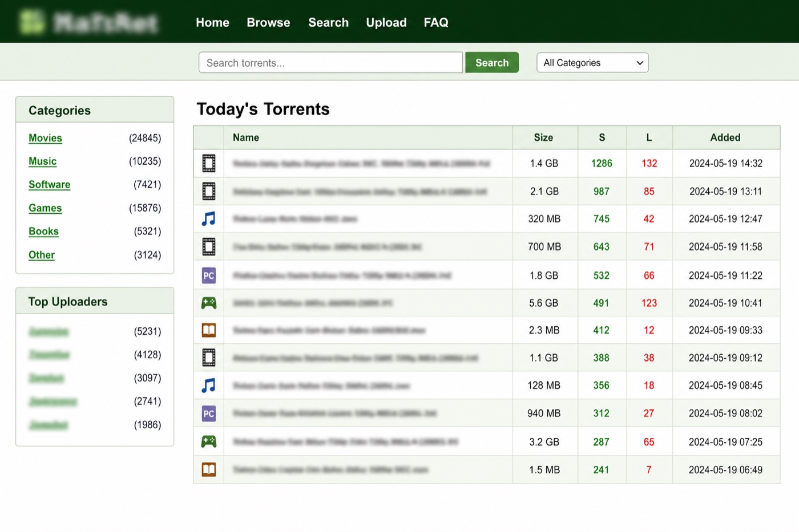This screenshot has width=799, height=532.
Task: Open the torrent name in the 3.2 GB row
Action: click(345, 441)
